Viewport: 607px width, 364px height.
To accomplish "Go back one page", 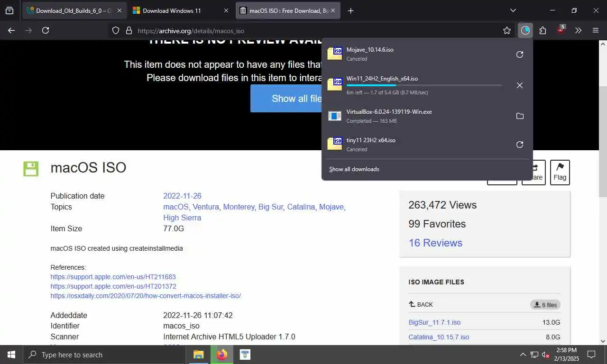I will click(x=11, y=30).
